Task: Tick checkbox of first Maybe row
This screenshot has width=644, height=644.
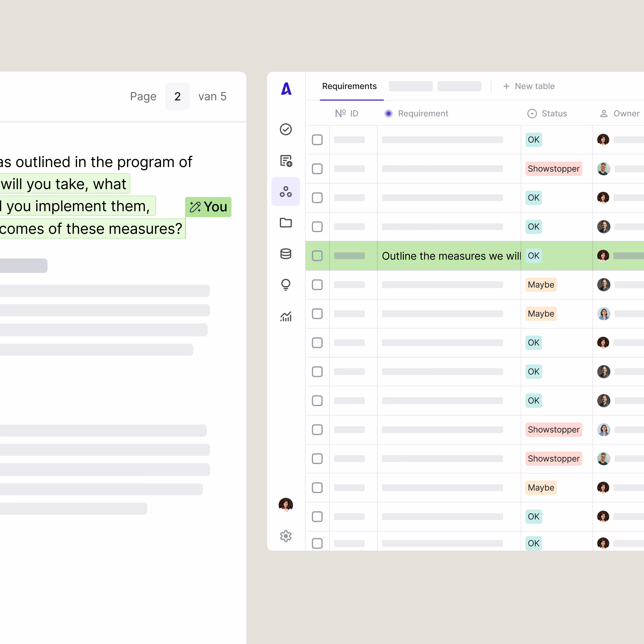Action: click(317, 285)
